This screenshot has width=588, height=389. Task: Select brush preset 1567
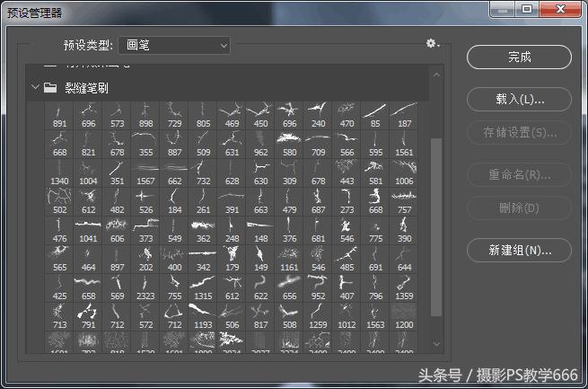[x=145, y=173]
